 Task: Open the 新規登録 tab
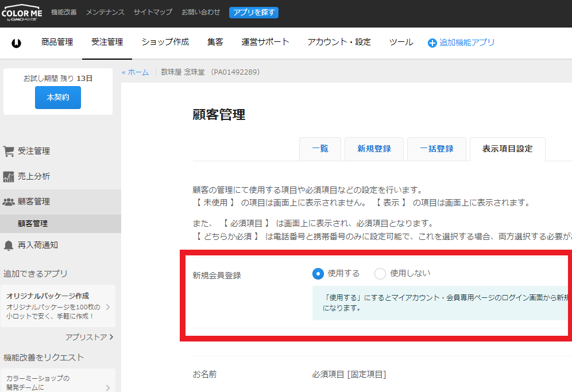[x=374, y=149]
